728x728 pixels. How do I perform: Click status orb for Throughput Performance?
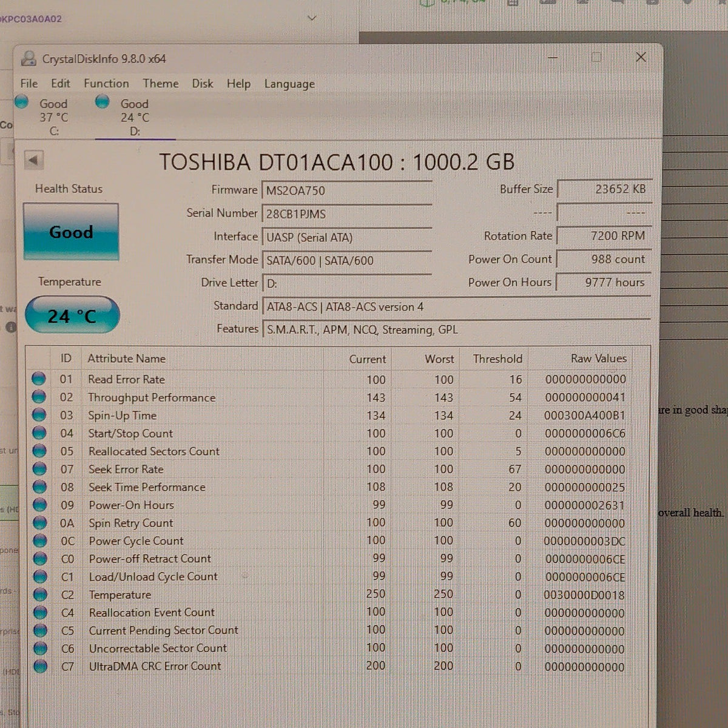coord(39,397)
